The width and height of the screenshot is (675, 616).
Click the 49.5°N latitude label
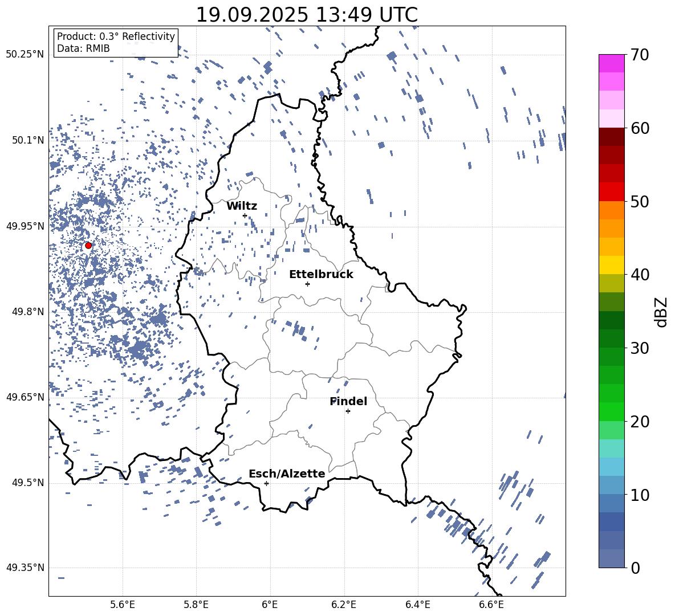[x=27, y=483]
